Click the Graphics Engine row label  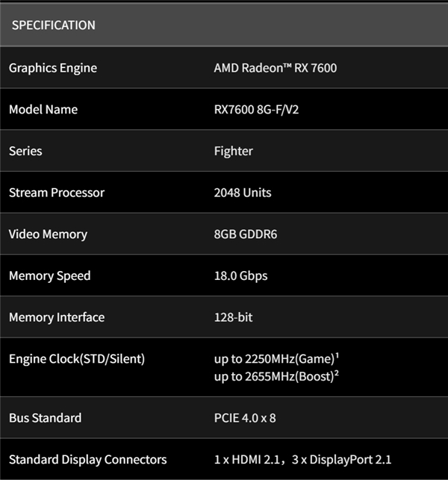(53, 68)
